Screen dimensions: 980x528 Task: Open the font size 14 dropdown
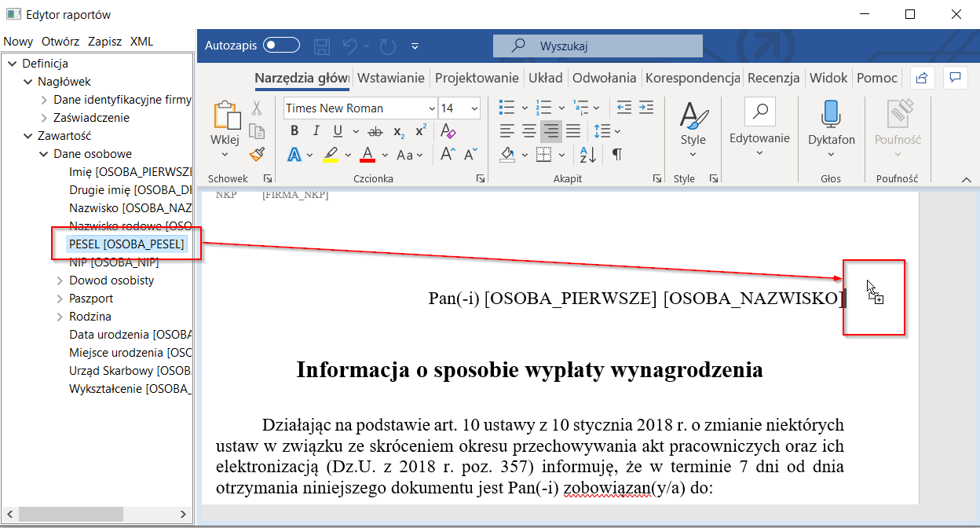[474, 108]
